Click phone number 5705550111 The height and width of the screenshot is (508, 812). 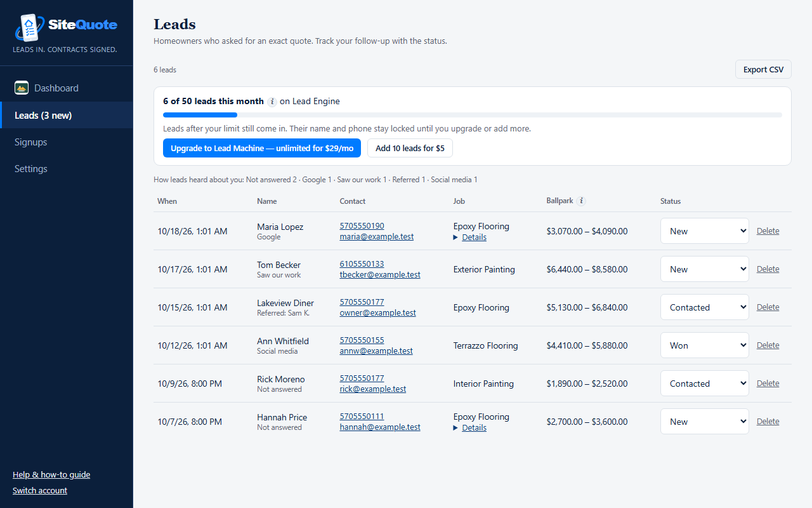tap(362, 417)
